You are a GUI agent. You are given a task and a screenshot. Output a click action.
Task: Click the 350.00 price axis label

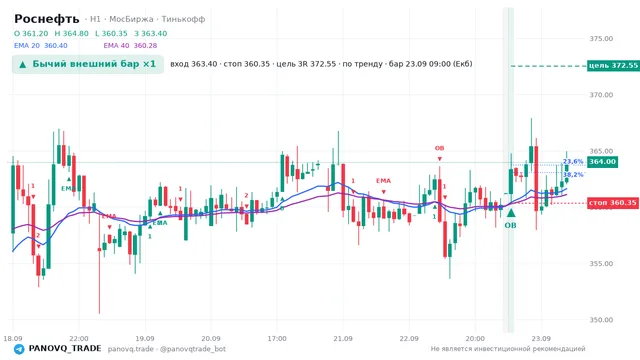601,320
